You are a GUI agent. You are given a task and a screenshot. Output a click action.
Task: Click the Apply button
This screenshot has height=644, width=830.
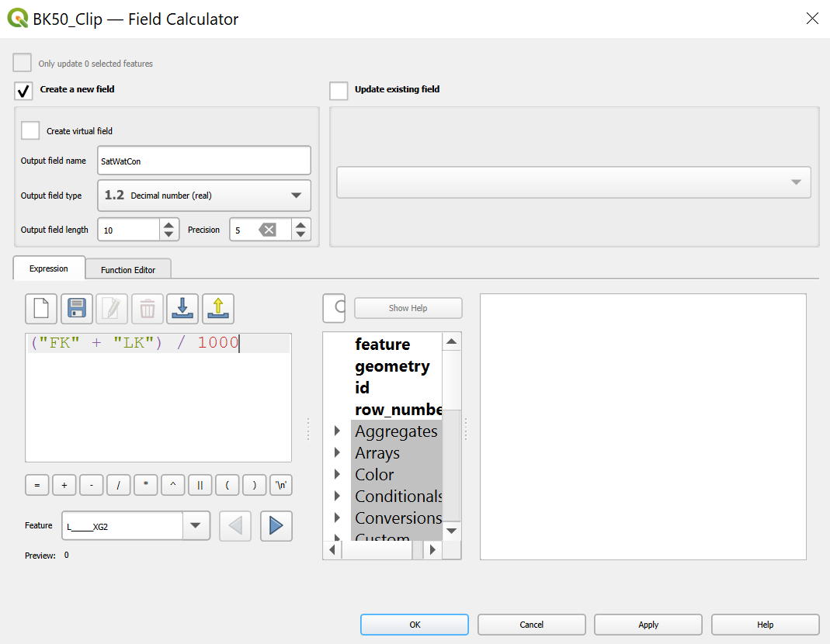[648, 625]
